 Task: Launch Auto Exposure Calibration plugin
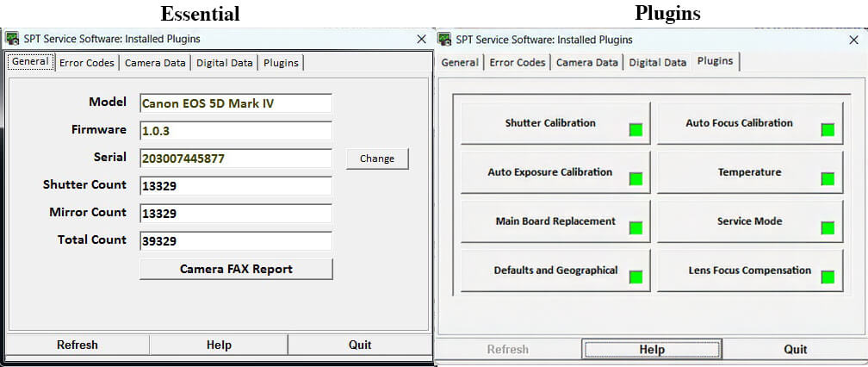(x=555, y=172)
